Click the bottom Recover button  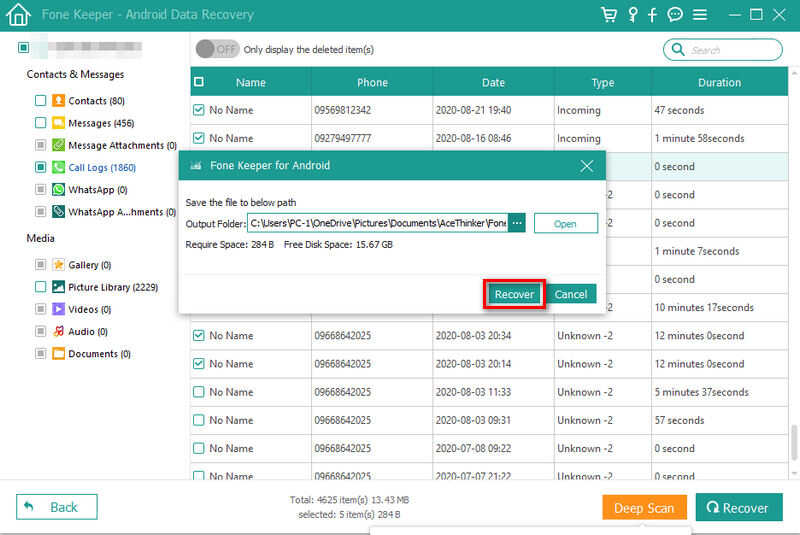(739, 507)
